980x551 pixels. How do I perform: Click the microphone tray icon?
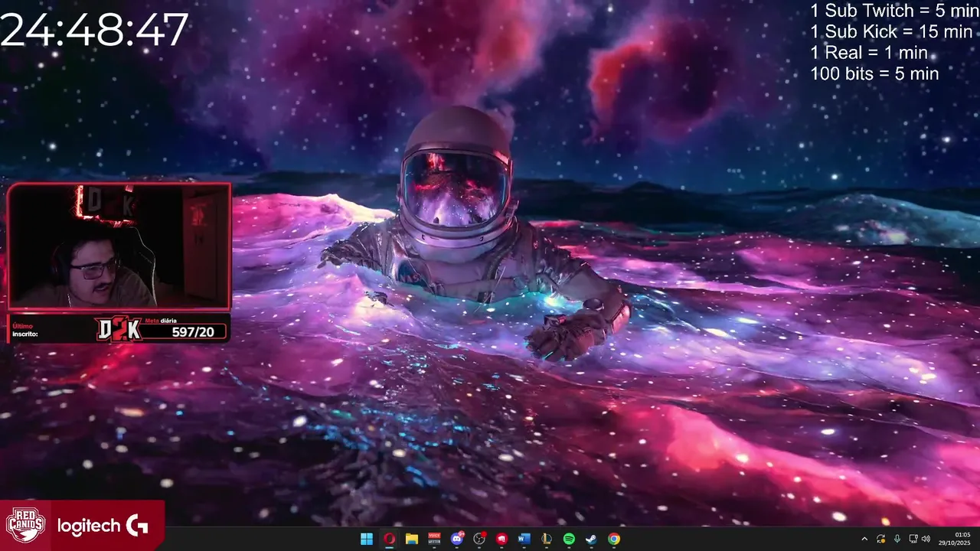897,539
